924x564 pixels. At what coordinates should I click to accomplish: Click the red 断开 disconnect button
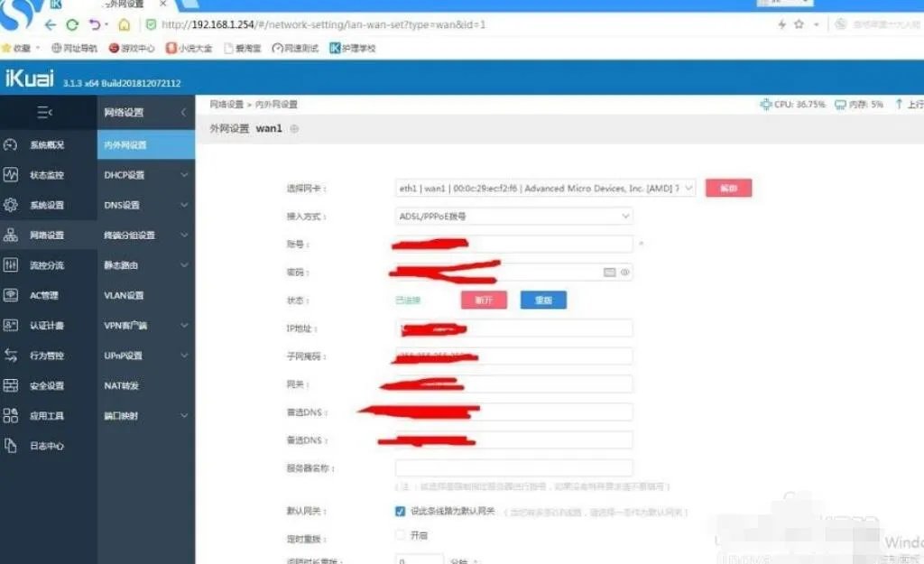click(484, 299)
